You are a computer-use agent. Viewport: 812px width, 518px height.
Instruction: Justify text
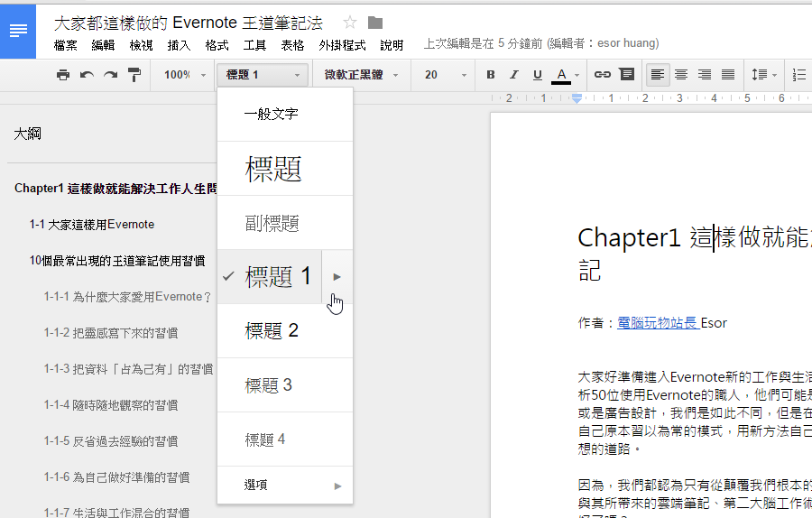[x=728, y=75]
